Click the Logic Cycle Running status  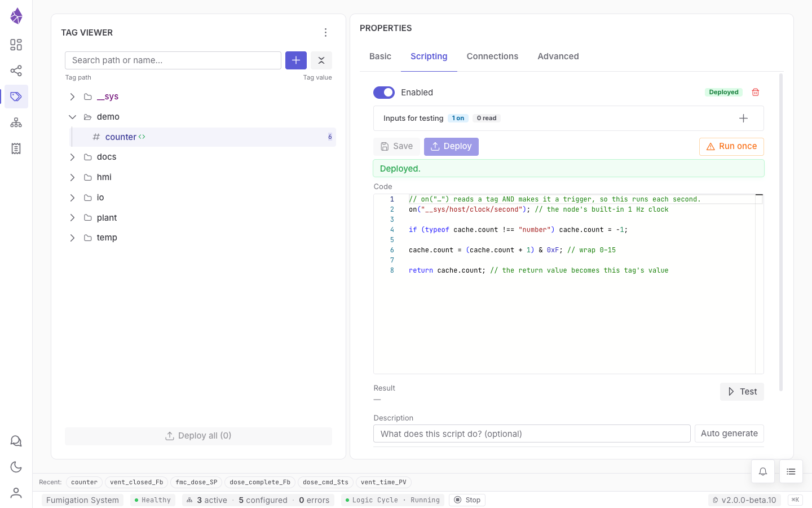(392, 500)
